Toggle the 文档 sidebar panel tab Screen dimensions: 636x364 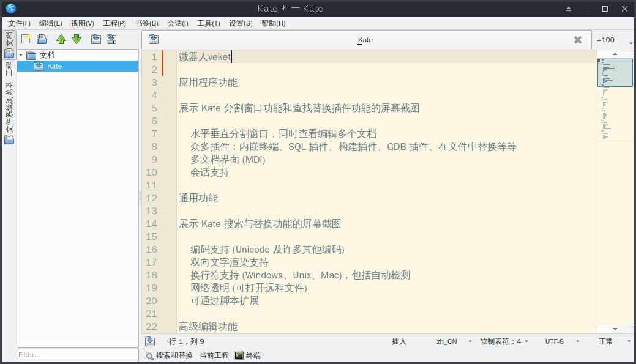click(9, 45)
